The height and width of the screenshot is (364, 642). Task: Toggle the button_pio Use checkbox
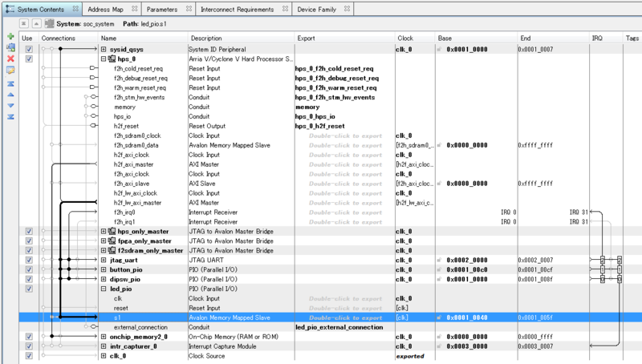click(29, 269)
